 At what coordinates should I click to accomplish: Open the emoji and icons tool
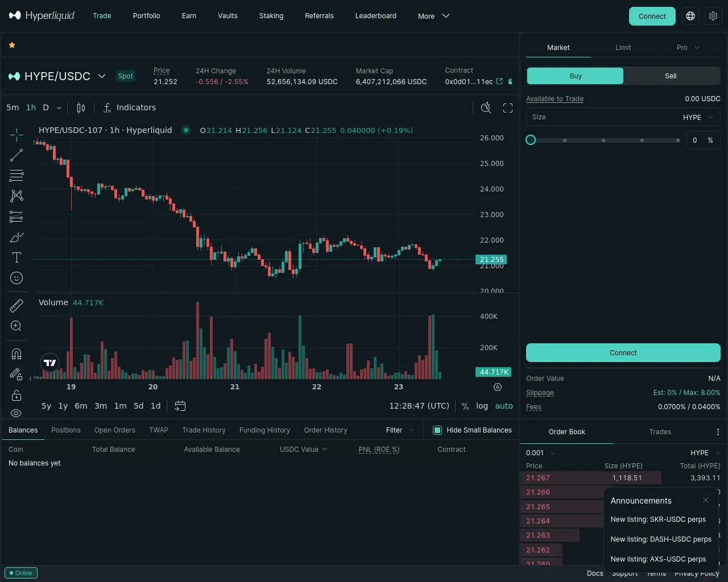[16, 278]
